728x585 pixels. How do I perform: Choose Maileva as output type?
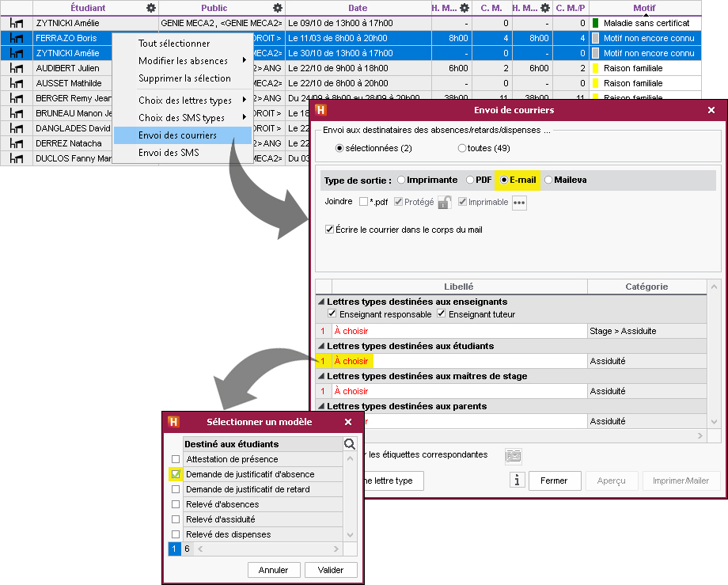point(548,180)
